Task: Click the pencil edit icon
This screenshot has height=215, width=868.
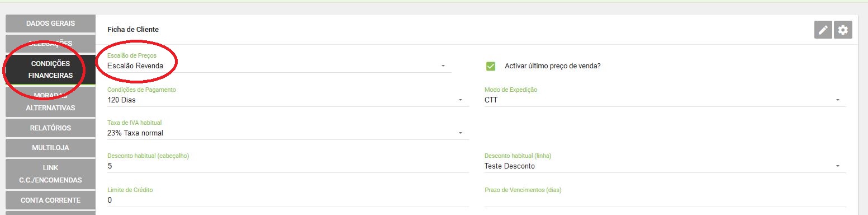Action: click(x=823, y=30)
